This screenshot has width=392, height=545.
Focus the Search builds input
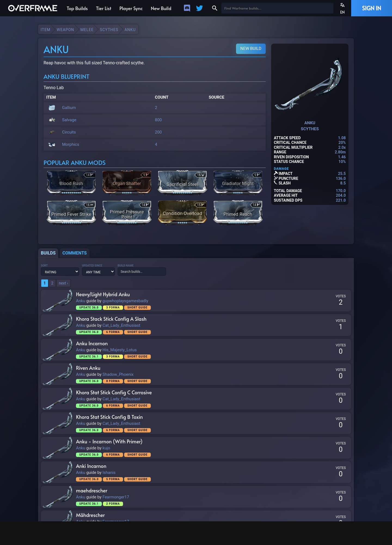point(142,272)
